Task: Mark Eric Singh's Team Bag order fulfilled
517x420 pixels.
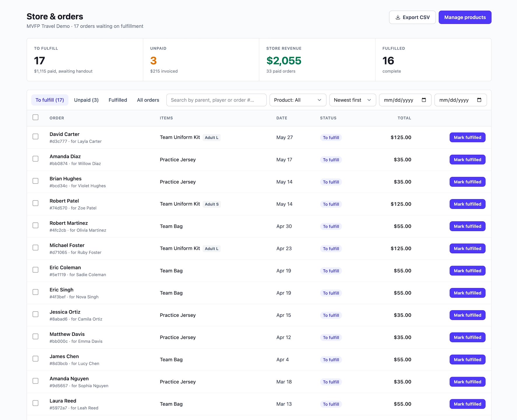Action: pos(467,293)
